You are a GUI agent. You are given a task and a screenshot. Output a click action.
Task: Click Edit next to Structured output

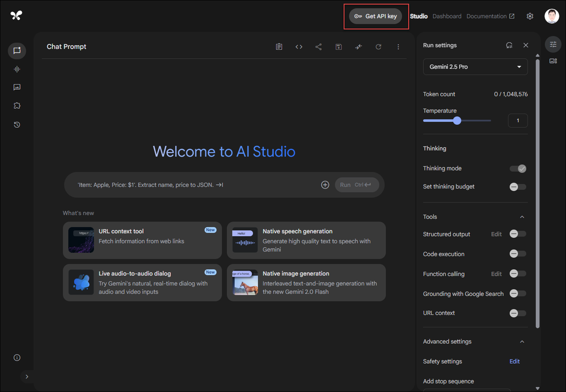496,234
